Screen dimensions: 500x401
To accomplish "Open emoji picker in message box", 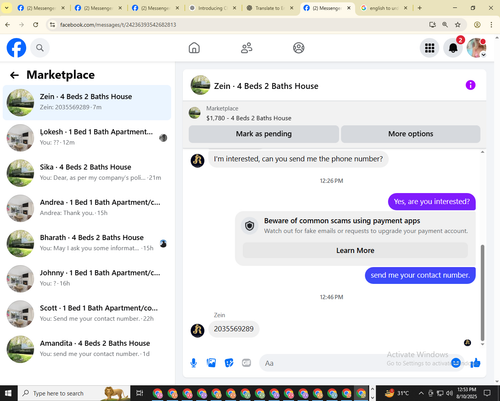I will coord(456,363).
